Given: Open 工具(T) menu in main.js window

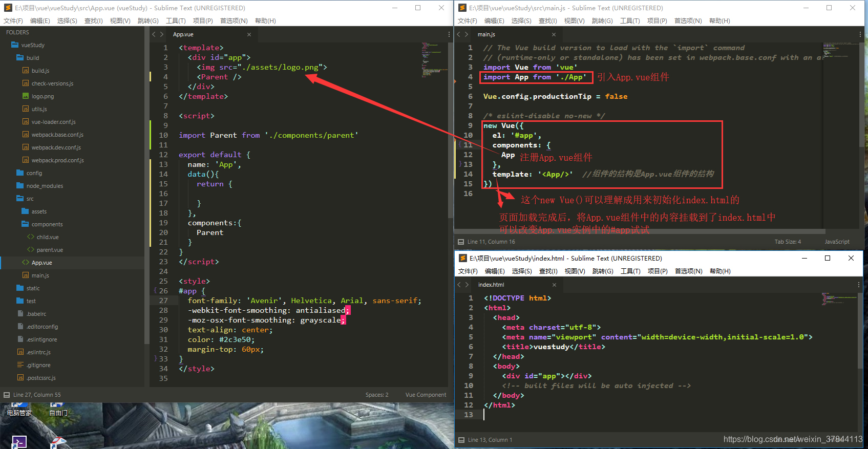Looking at the screenshot, I should click(630, 21).
